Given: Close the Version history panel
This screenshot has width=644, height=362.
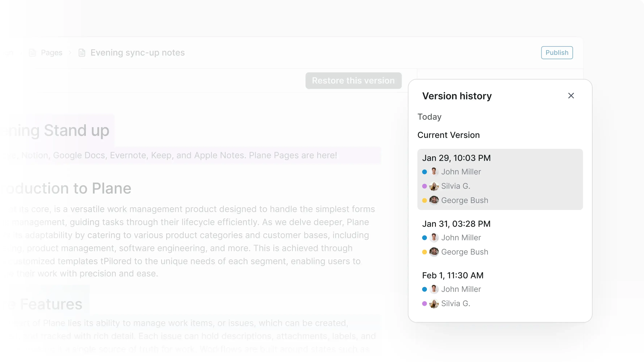Looking at the screenshot, I should pyautogui.click(x=571, y=95).
